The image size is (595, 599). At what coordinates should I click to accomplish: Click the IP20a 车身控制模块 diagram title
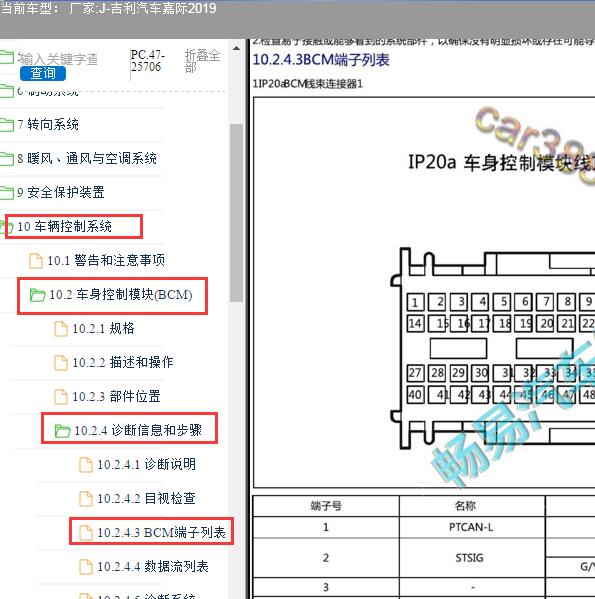tap(501, 162)
